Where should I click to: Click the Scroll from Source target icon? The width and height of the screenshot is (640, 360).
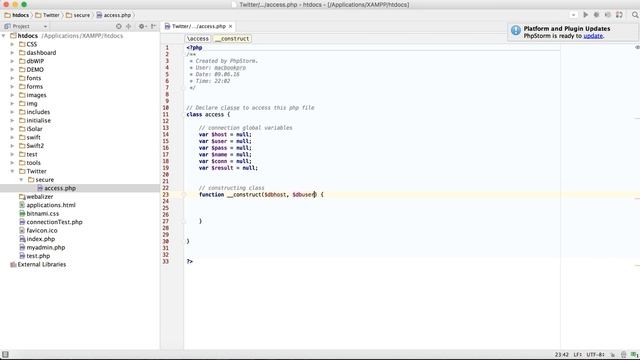coord(118,26)
